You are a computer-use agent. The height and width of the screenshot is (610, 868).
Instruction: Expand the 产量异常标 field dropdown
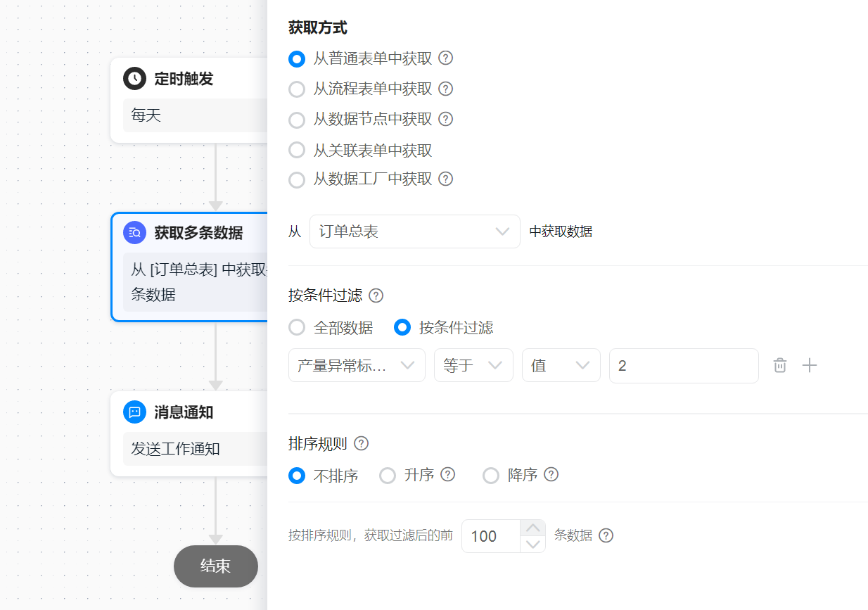pos(357,366)
